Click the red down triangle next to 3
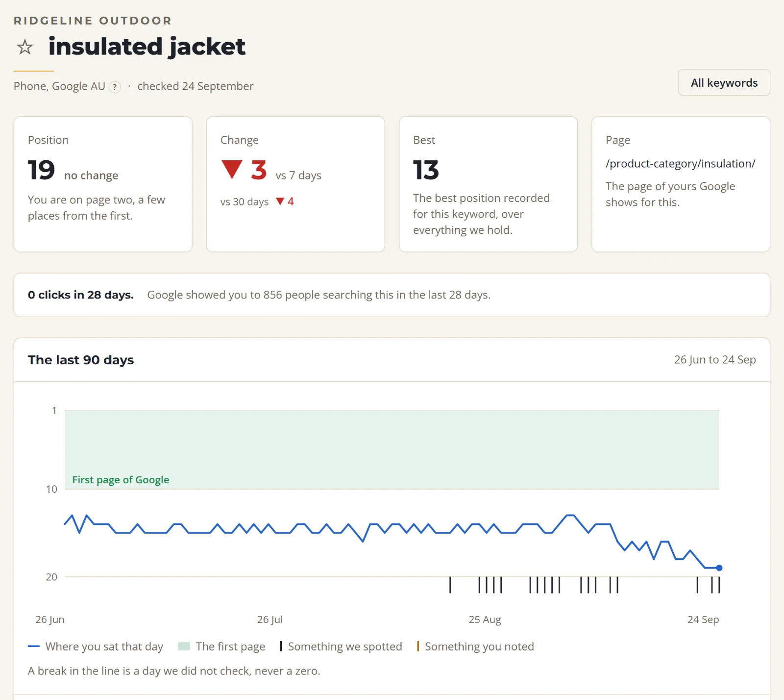 click(232, 170)
